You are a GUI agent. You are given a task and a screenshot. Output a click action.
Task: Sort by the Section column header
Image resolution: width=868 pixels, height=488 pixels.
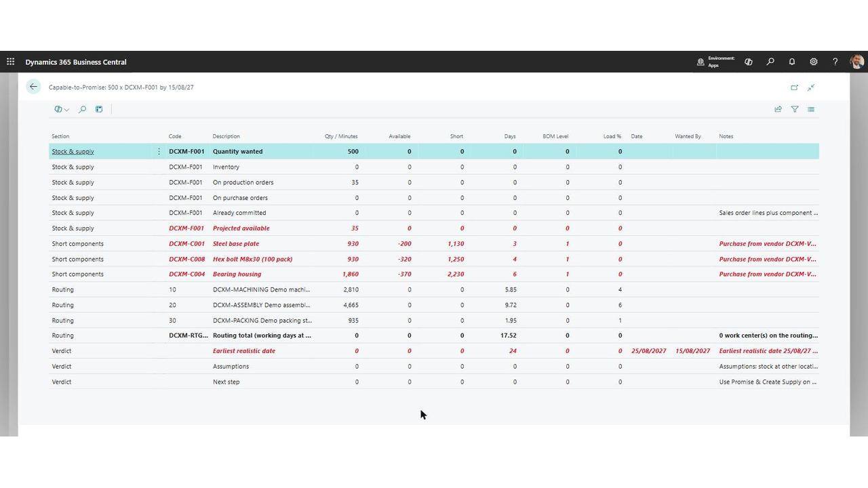pyautogui.click(x=60, y=136)
